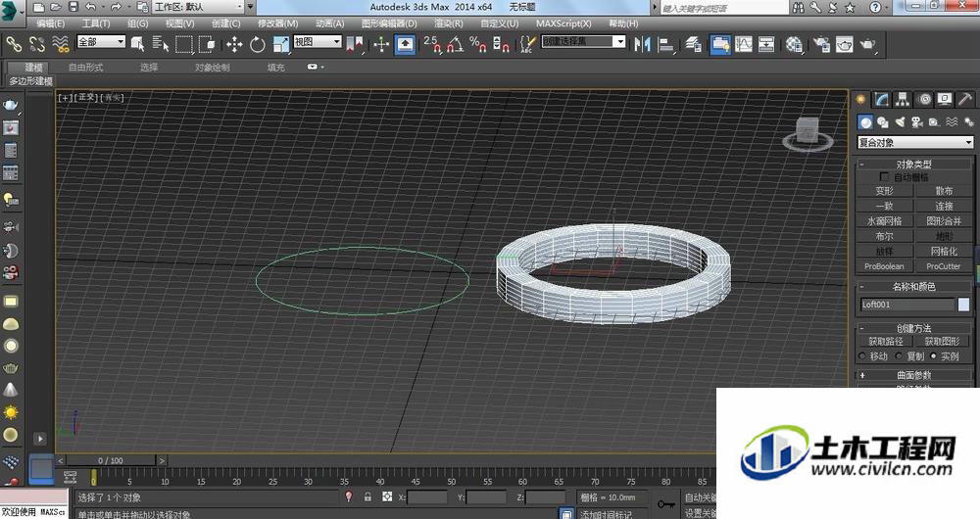Activate the Select and Move tool

[234, 44]
